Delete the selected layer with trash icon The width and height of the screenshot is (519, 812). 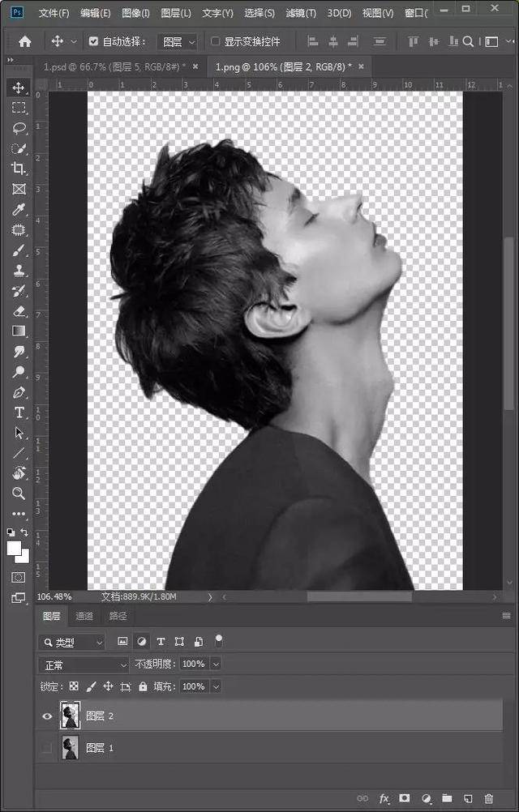(x=488, y=798)
